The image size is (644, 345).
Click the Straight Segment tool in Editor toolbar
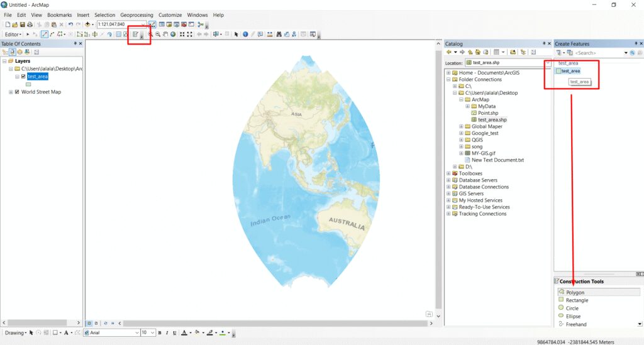[x=45, y=35]
